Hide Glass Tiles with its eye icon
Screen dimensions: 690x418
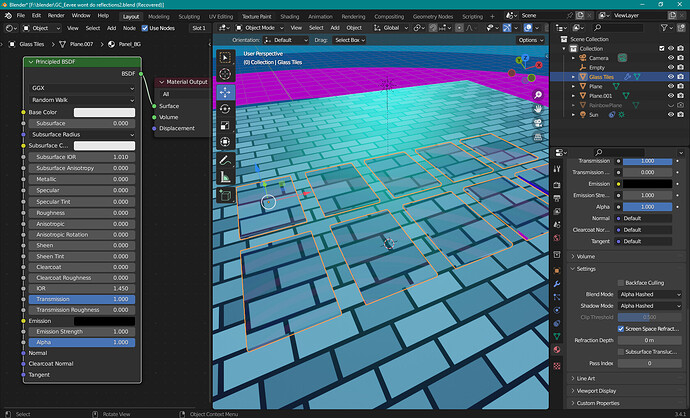tap(671, 77)
